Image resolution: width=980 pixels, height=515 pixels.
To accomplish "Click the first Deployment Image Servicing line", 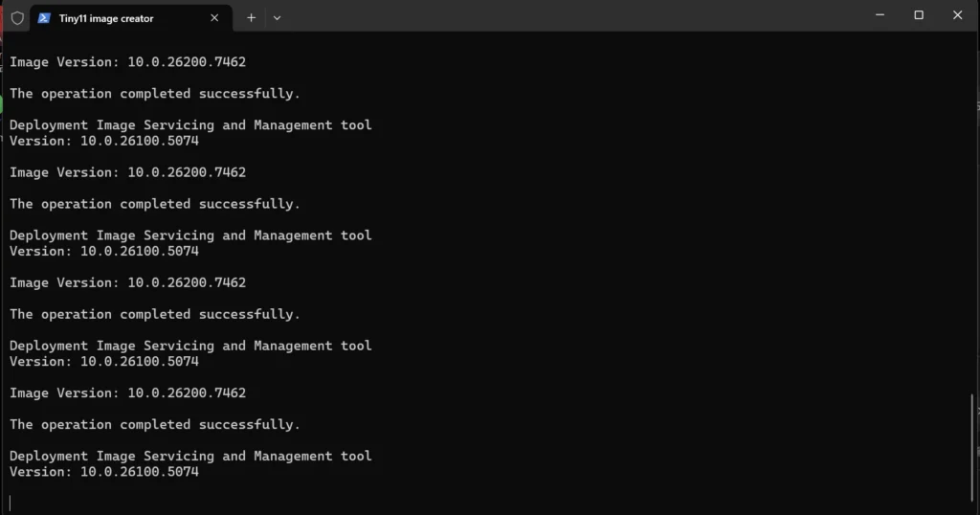I will tap(189, 125).
